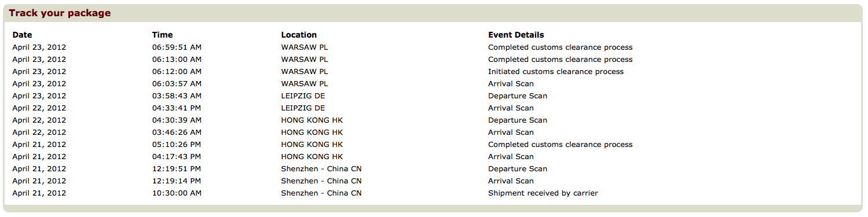This screenshot has width=868, height=217.
Task: Click the LEIPZIG DE Arrival Scan event
Action: [x=511, y=108]
